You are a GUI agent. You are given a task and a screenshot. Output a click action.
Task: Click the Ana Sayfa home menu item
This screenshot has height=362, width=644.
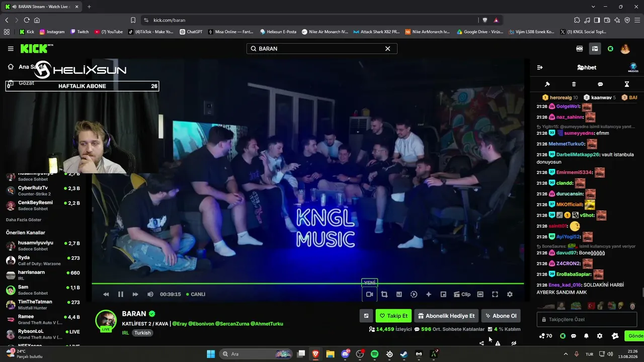[26, 67]
